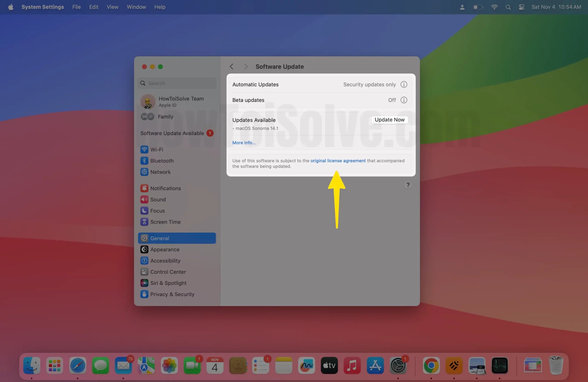Open Control Center from the menu bar
This screenshot has height=382, width=588.
click(x=521, y=7)
